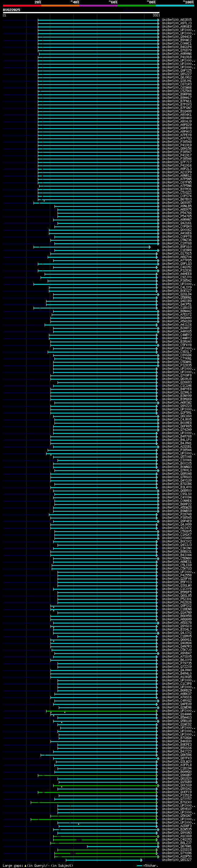This screenshot has height=868, width=197.
Task: Open hit UniRef100_A9RUE9
Action: (177, 26)
